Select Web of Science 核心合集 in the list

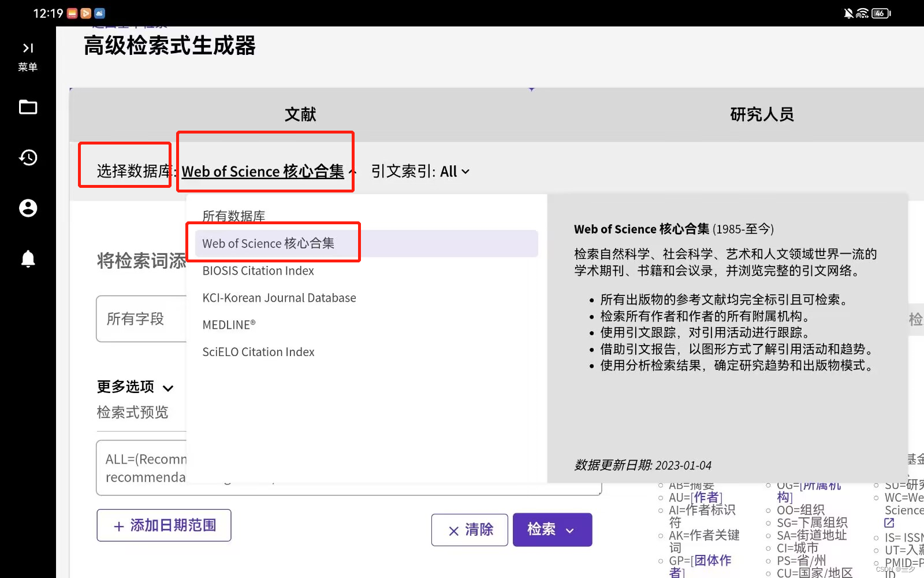(x=366, y=243)
